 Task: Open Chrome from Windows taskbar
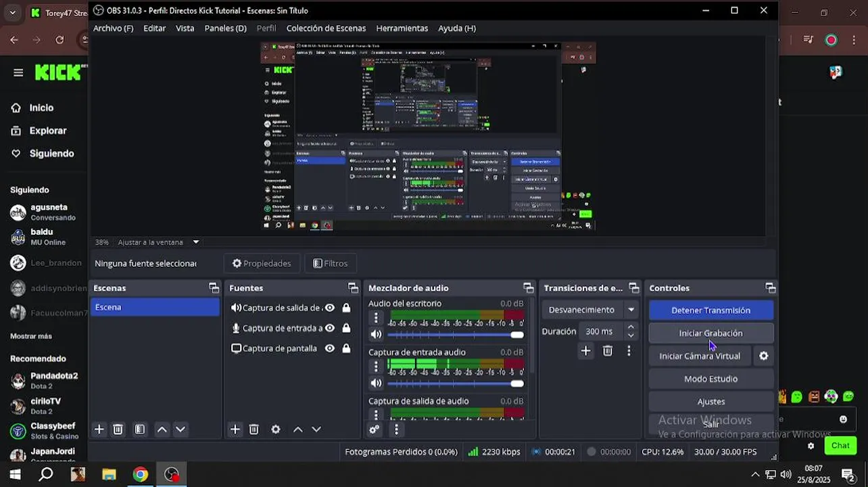tap(141, 474)
